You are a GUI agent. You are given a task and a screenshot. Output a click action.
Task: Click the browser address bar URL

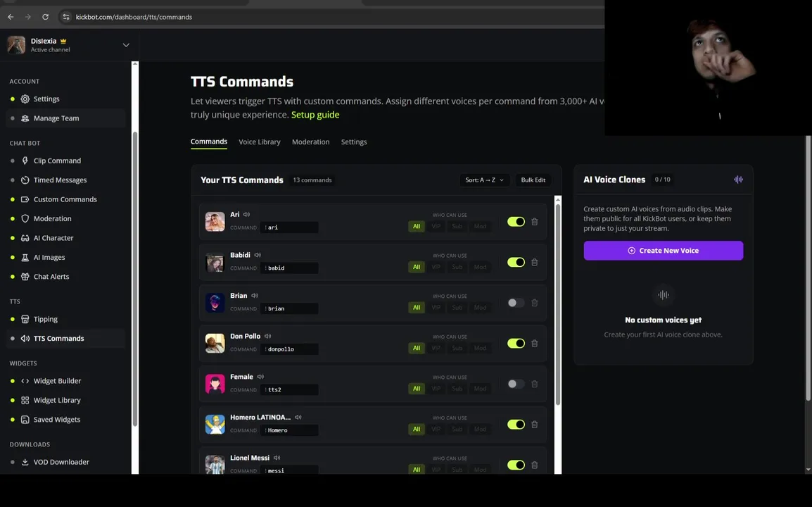[134, 17]
